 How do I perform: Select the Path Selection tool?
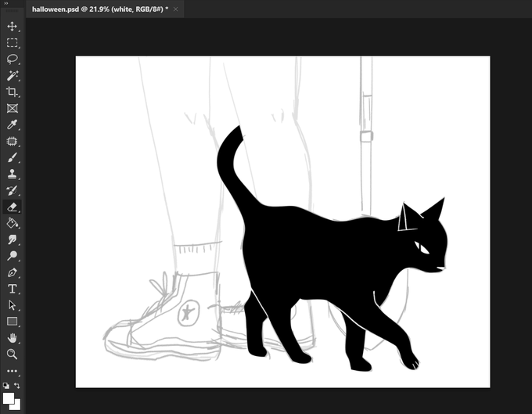13,305
